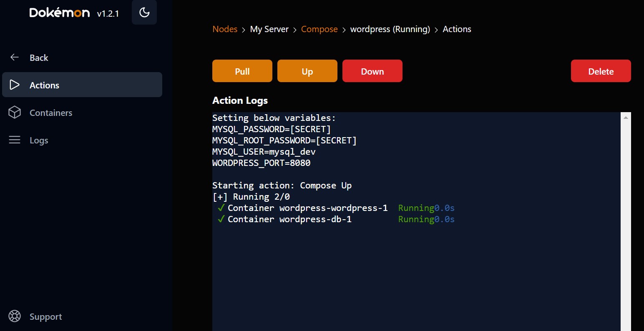The width and height of the screenshot is (644, 331).
Task: Click the wordpress (Running) breadcrumb
Action: pos(390,29)
